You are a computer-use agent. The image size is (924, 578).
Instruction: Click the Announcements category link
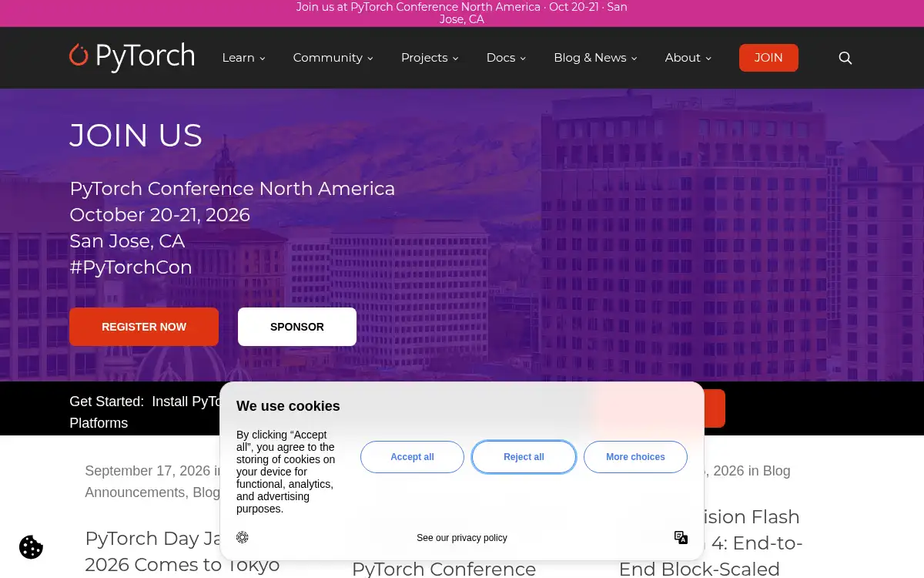(x=135, y=492)
